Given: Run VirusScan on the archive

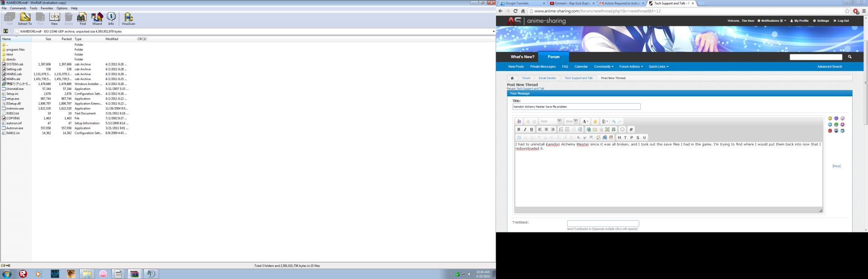Looking at the screenshot, I should click(128, 19).
